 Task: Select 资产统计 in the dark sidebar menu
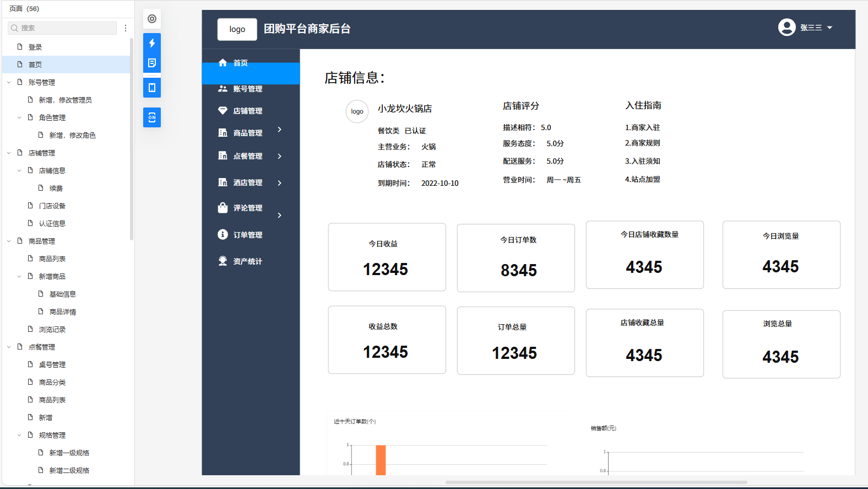click(247, 261)
